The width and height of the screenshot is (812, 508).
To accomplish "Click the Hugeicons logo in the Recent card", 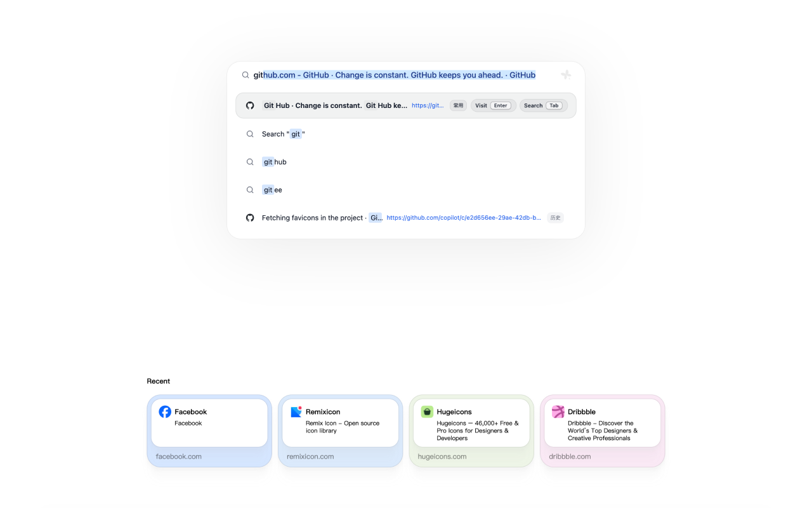I will point(427,412).
